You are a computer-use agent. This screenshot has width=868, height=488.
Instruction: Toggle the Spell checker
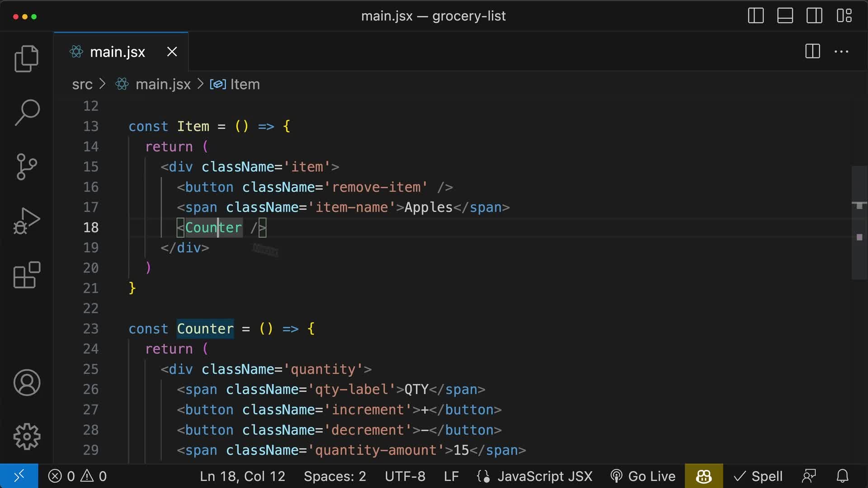(x=759, y=476)
